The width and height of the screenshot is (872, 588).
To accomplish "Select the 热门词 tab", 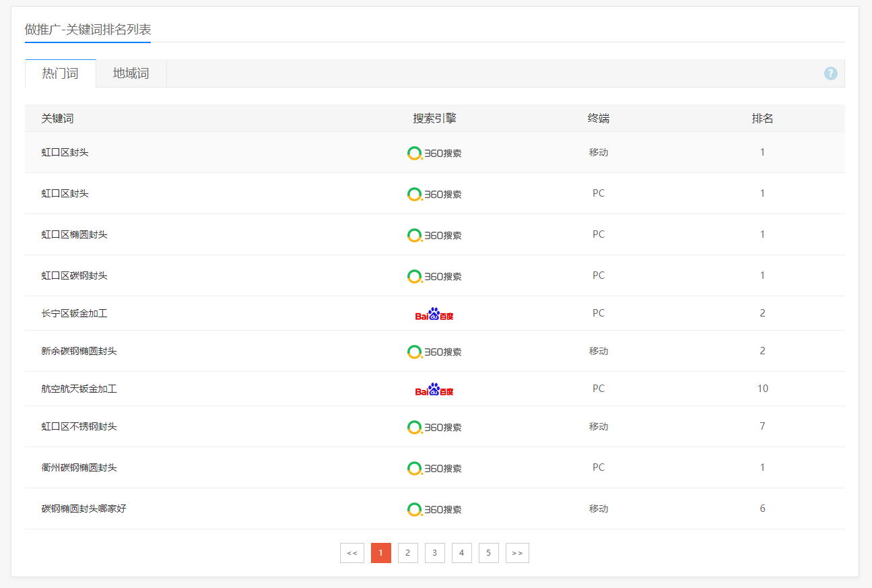I will (60, 73).
